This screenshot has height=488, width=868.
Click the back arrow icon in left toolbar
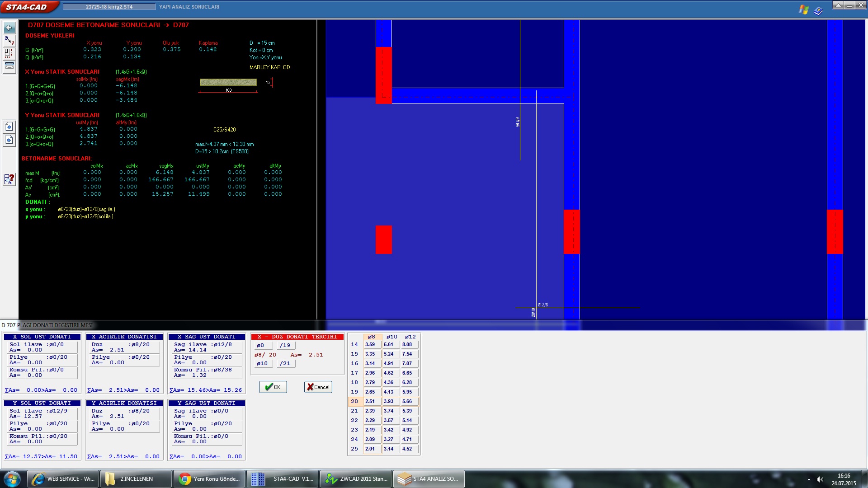click(9, 28)
